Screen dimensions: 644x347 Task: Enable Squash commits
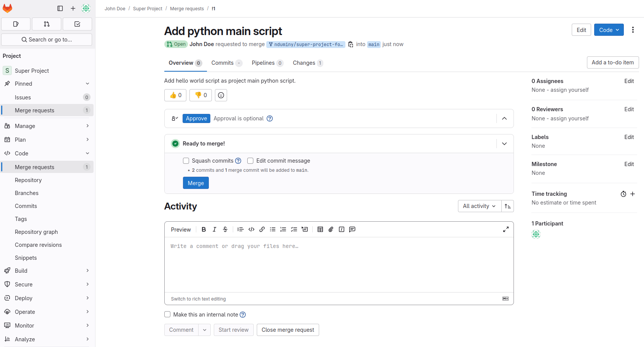(x=186, y=160)
